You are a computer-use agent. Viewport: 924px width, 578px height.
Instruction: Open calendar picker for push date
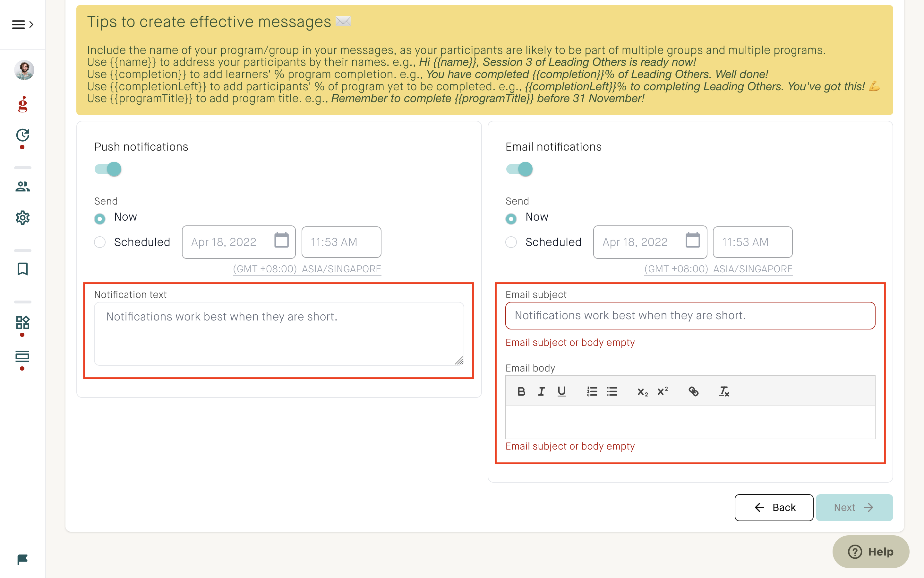281,240
